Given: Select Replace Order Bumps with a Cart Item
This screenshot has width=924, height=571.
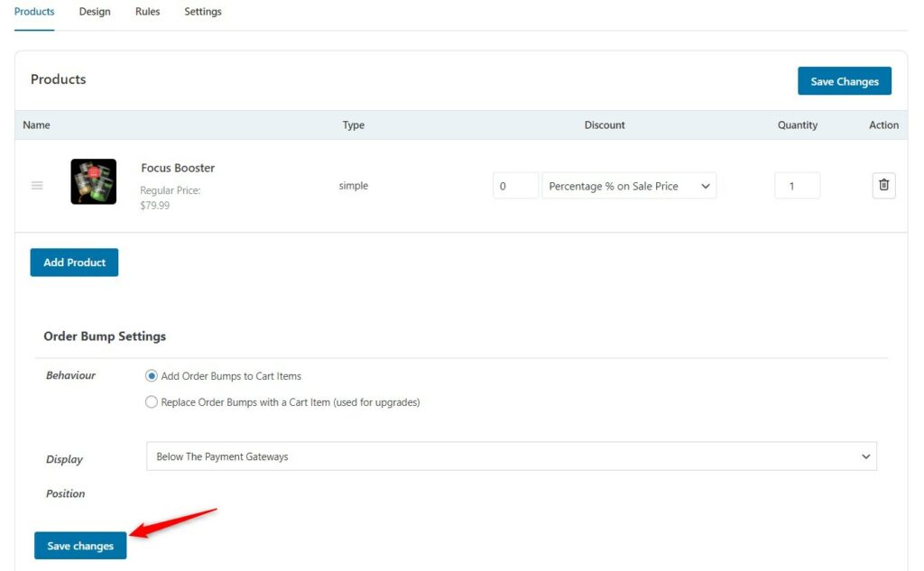Looking at the screenshot, I should (152, 402).
